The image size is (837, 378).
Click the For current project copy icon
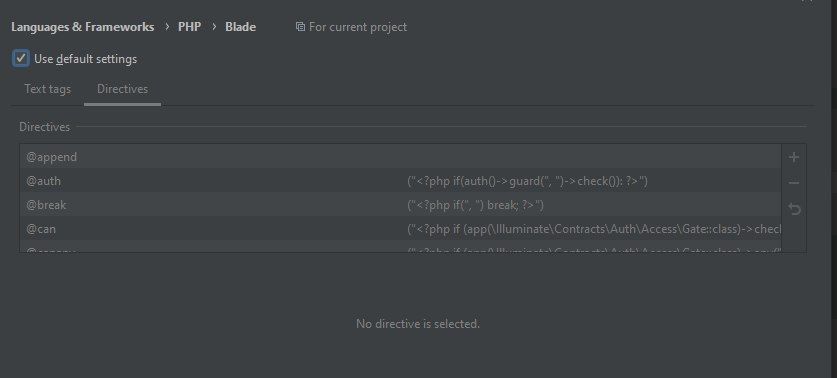click(x=301, y=27)
